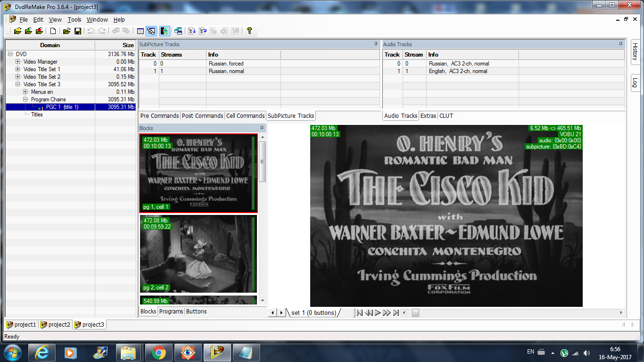Image resolution: width=644 pixels, height=362 pixels.
Task: Navigate back with left arrow toolbar icon
Action: pos(116,31)
